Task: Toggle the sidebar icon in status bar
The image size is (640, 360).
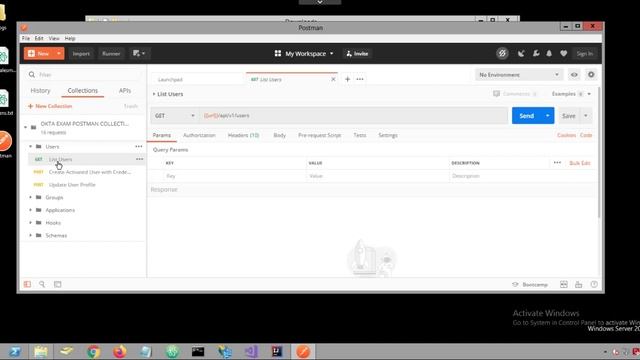Action: (x=27, y=284)
